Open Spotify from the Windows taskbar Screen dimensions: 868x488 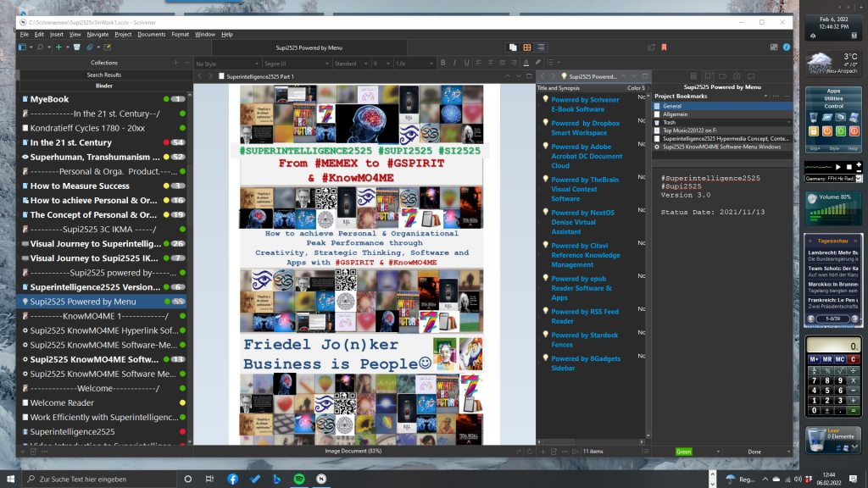coord(299,479)
